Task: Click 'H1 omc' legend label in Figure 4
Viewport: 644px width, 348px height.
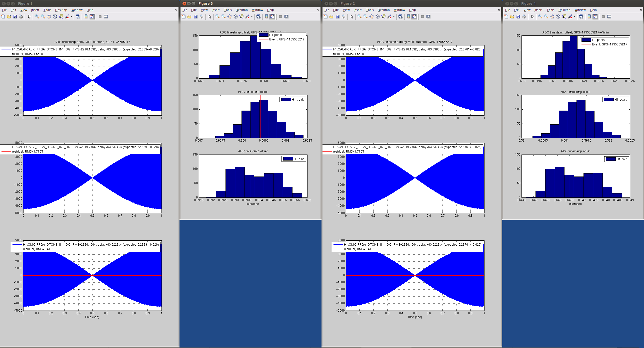Action: pyautogui.click(x=622, y=159)
